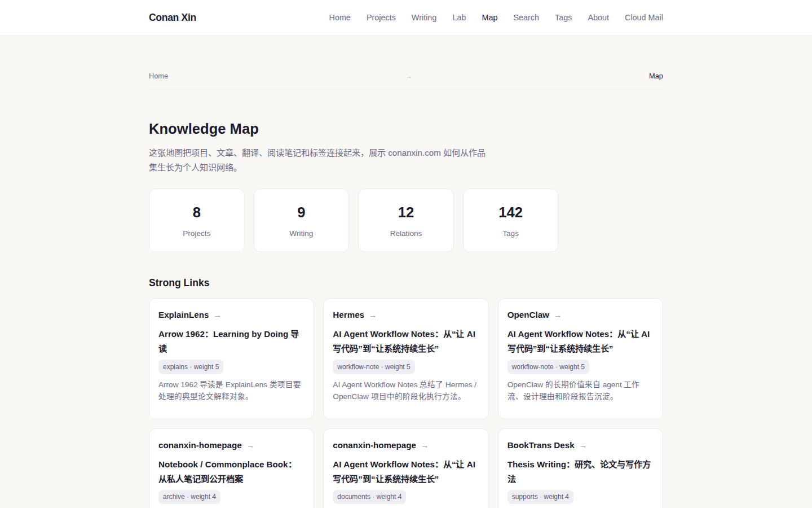This screenshot has height=508, width=812.
Task: Click the documents · weight 4 badge
Action: (x=369, y=497)
